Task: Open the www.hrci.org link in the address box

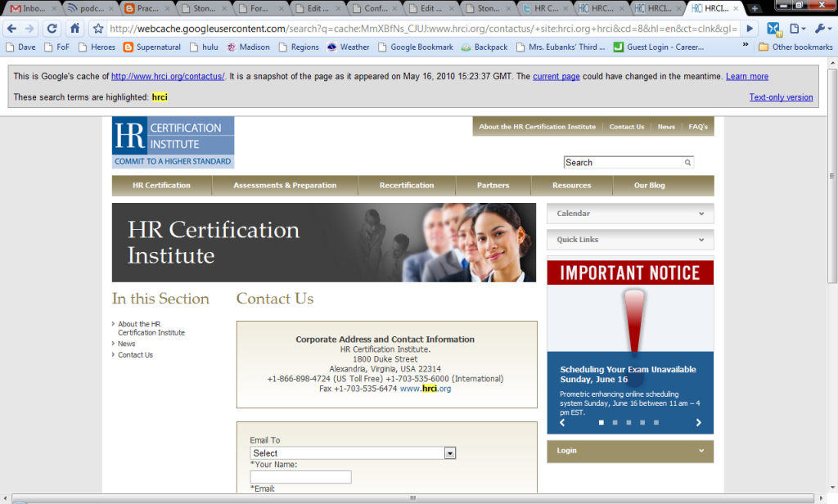Action: [426, 389]
